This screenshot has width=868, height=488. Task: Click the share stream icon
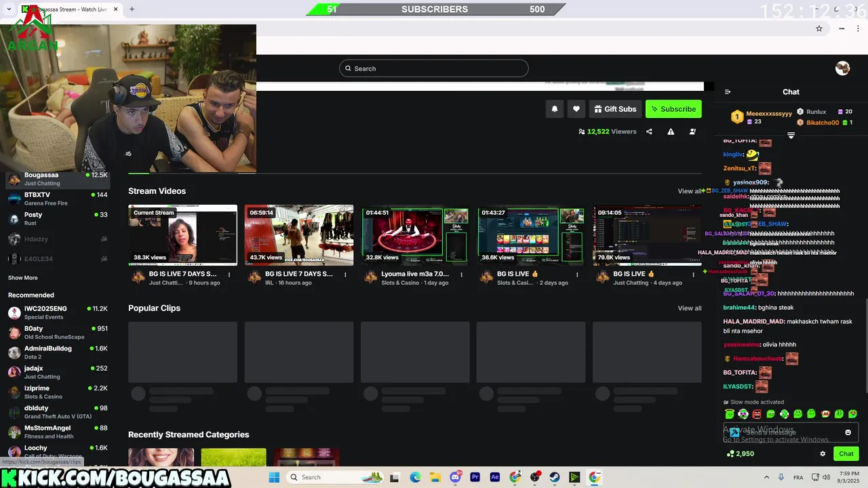click(649, 131)
